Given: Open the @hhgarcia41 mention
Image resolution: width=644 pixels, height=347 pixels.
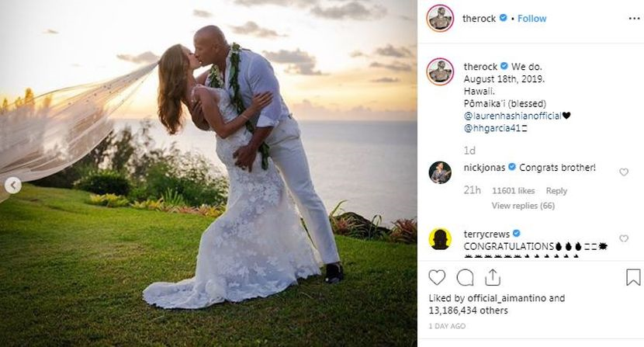Looking at the screenshot, I should (493, 128).
